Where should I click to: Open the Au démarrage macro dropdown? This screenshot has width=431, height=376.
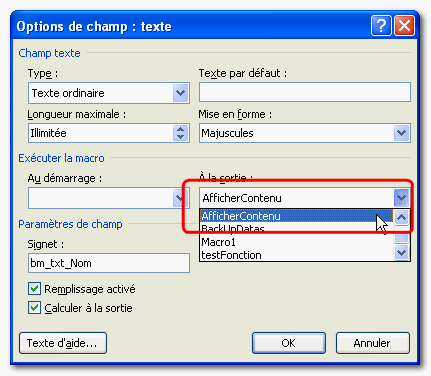point(180,198)
